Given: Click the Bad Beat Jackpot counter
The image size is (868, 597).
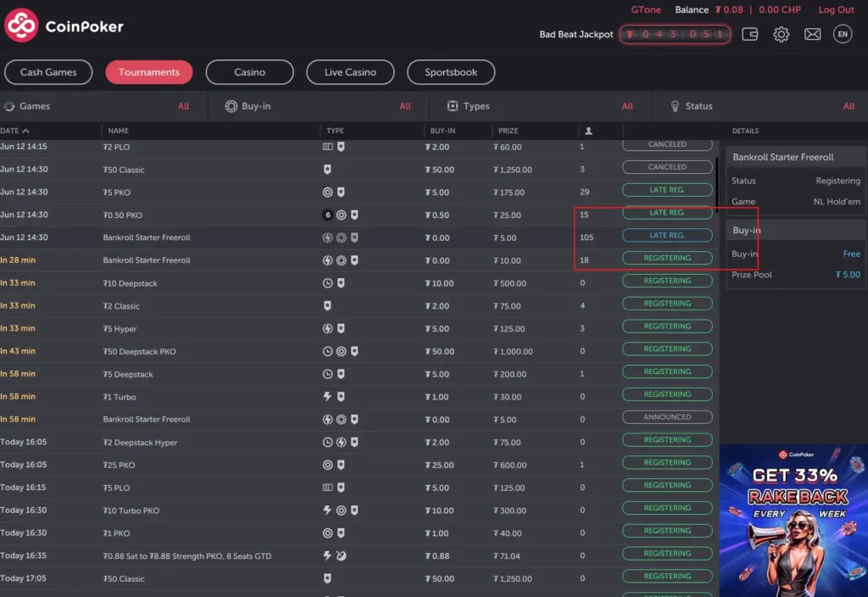Looking at the screenshot, I should 675,34.
